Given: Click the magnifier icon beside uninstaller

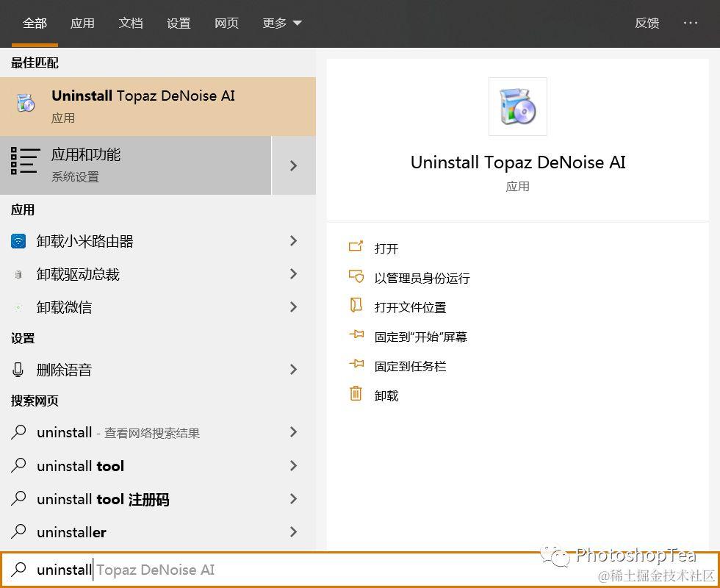Looking at the screenshot, I should click(18, 531).
